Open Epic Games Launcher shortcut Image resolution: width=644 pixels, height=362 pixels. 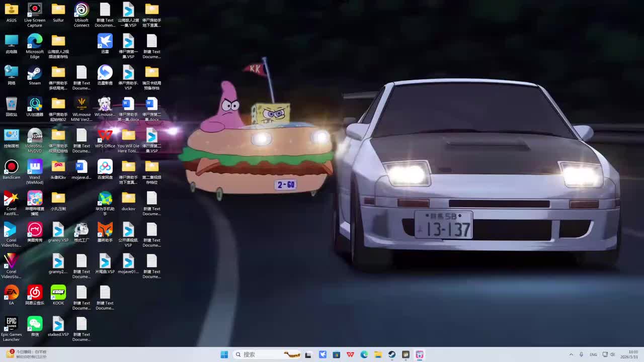coord(12,329)
